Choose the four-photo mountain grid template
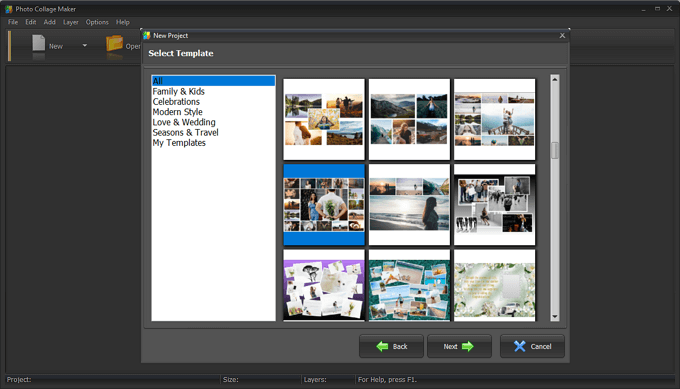This screenshot has height=389, width=680. 409,119
